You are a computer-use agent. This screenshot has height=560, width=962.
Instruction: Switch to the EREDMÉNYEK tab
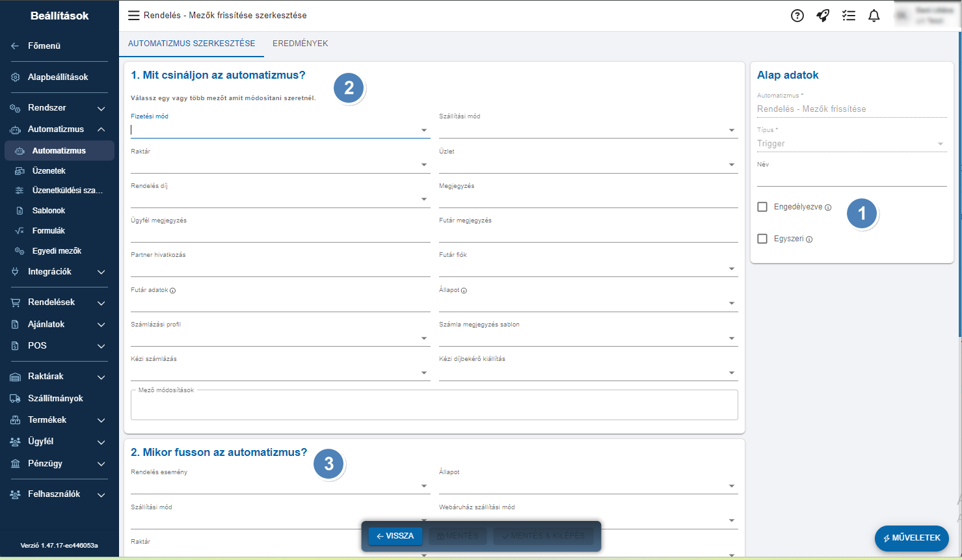(300, 44)
